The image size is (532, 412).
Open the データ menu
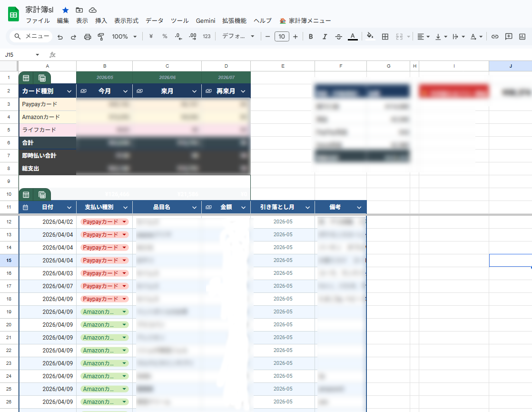[x=154, y=20]
